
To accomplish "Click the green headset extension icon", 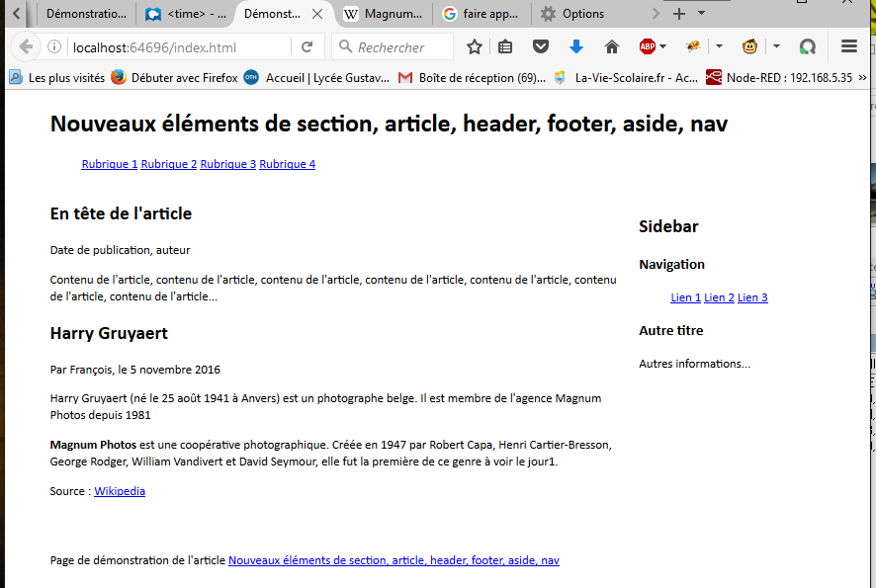I will (x=807, y=46).
